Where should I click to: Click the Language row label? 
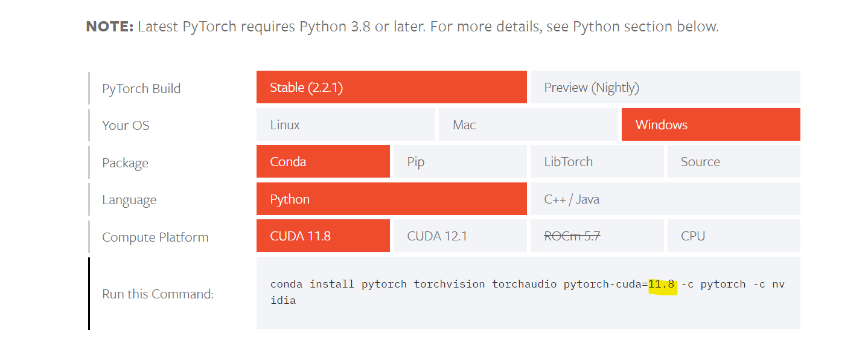(129, 200)
